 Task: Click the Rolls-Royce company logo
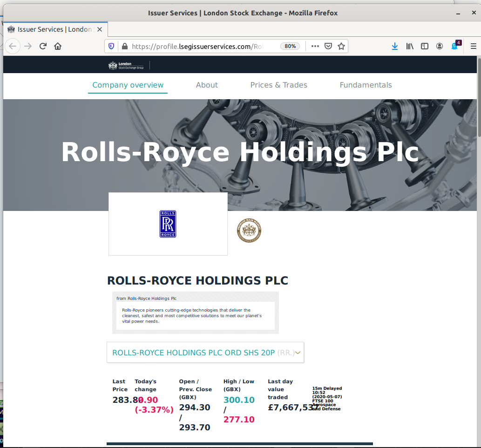pyautogui.click(x=168, y=224)
